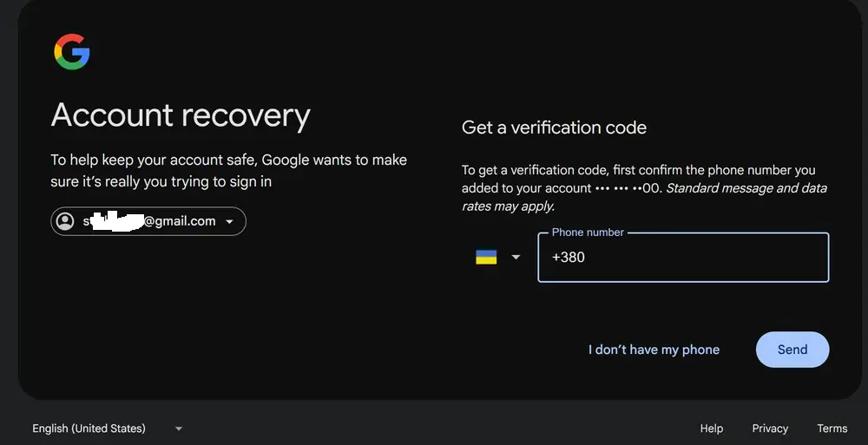This screenshot has height=445, width=868.
Task: Click the Ukraine flag icon
Action: pyautogui.click(x=486, y=258)
